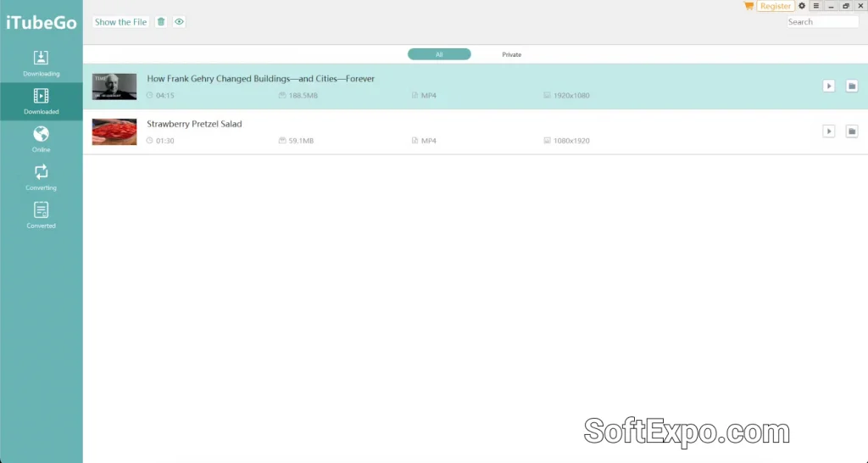Image resolution: width=868 pixels, height=463 pixels.
Task: Play the Frank Gehry video
Action: [829, 86]
